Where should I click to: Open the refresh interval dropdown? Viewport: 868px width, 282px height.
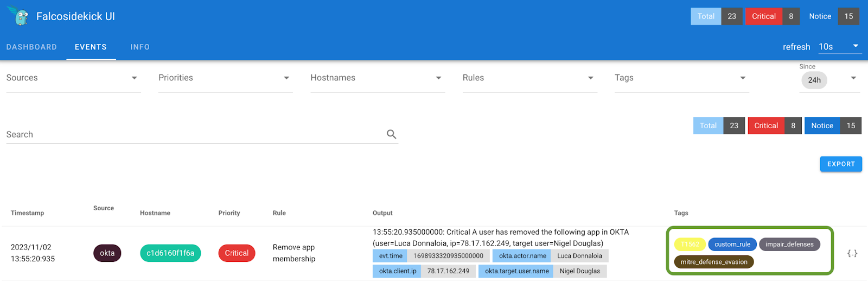[x=839, y=47]
